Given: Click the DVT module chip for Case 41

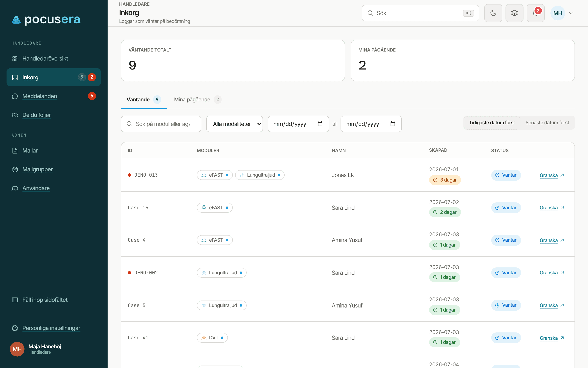Looking at the screenshot, I should coord(212,338).
